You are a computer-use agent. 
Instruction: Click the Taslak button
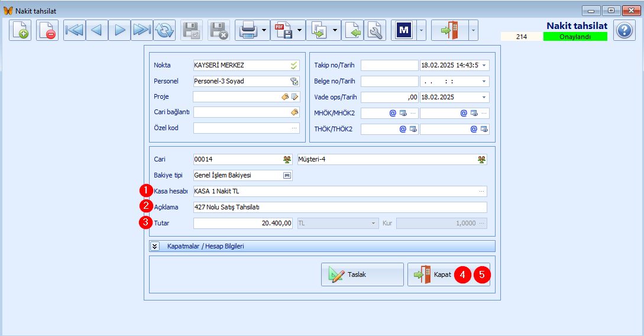[363, 274]
